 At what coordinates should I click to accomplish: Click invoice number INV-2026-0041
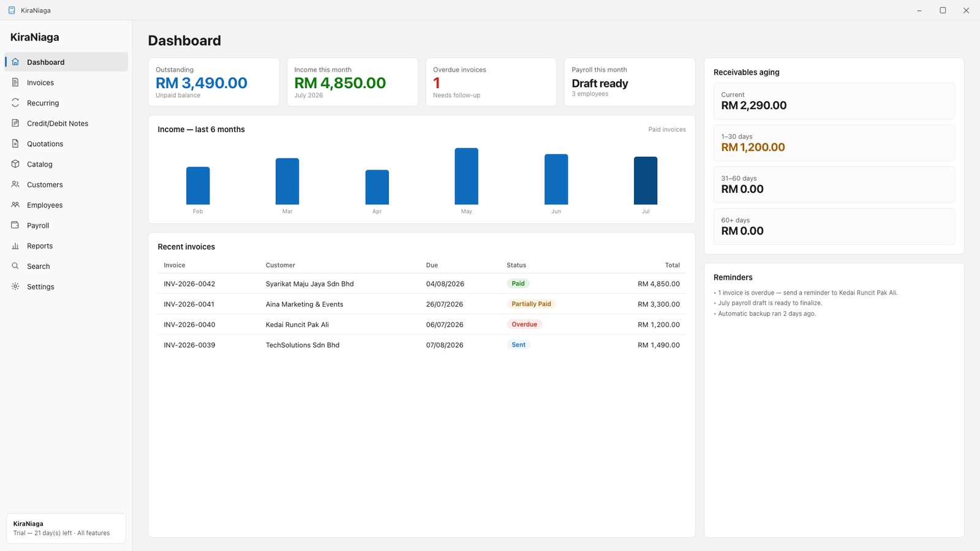coord(189,304)
